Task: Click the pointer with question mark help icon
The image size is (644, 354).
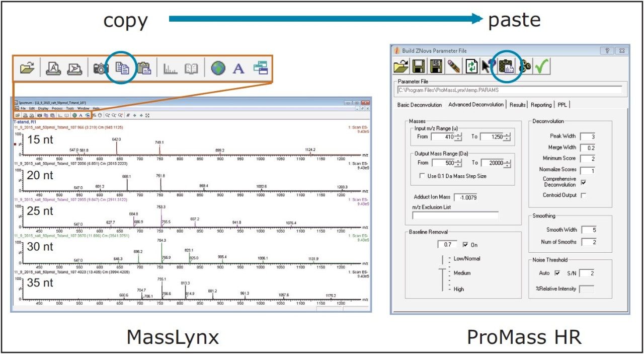Action: point(488,66)
